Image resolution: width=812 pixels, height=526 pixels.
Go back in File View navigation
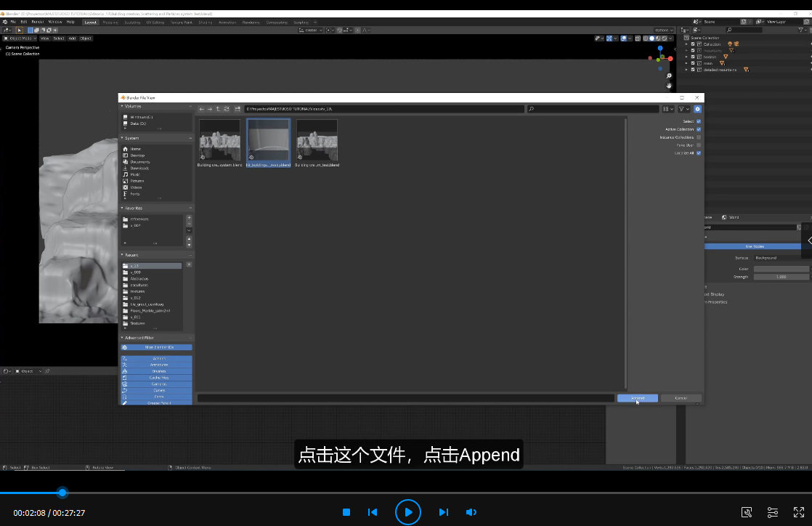coord(201,109)
